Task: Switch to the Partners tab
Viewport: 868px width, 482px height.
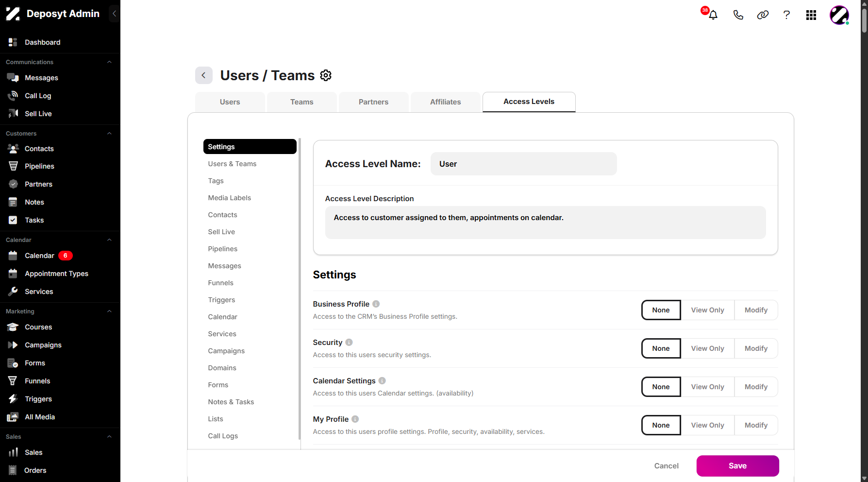Action: point(374,102)
